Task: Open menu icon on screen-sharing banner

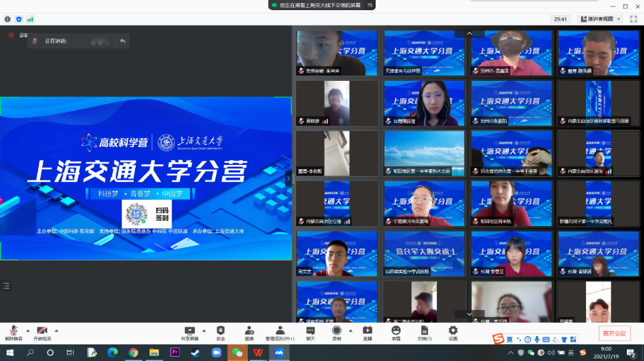Action: coord(369,5)
